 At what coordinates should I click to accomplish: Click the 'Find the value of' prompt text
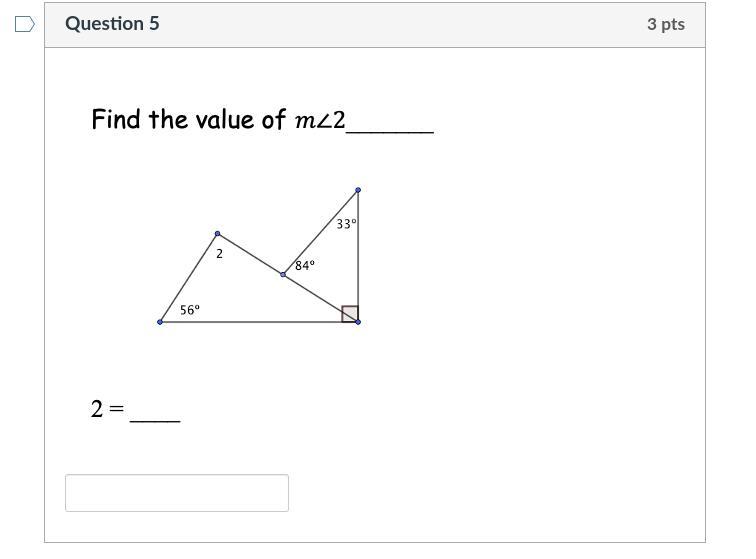point(189,119)
